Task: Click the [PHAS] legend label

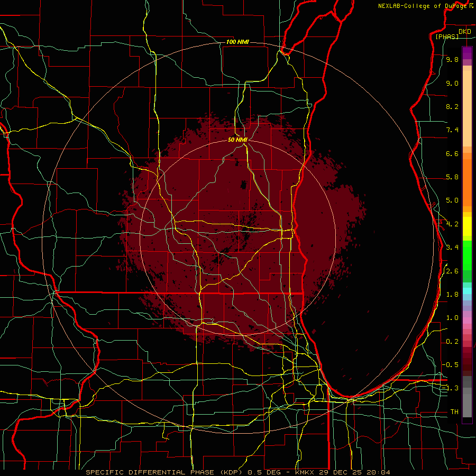Action: tap(447, 37)
